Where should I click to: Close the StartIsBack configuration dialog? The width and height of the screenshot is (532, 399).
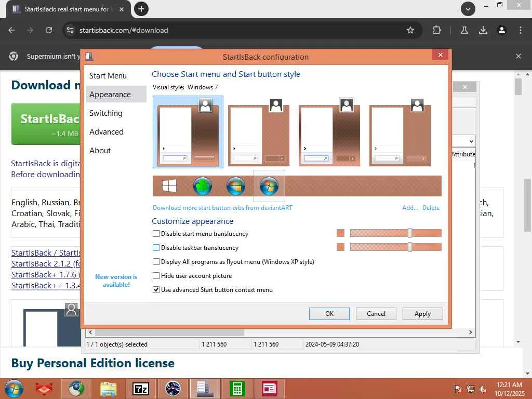tap(441, 55)
